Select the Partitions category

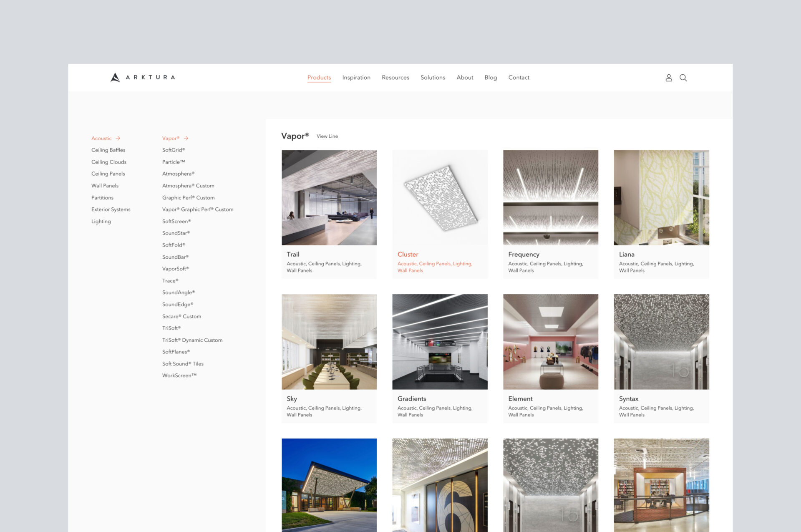pos(102,198)
